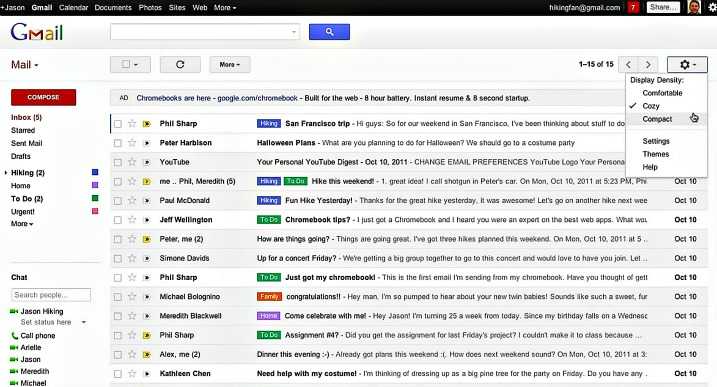
Task: Click the blue Hiking label color swatch
Action: click(x=95, y=172)
